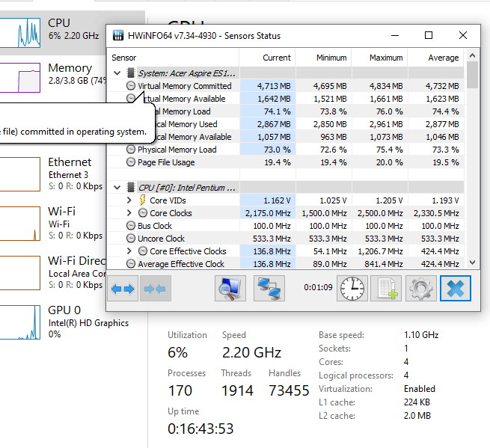Screen dimensions: 490x448
Task: Start logging with the sheet plus icon
Action: pyautogui.click(x=386, y=289)
